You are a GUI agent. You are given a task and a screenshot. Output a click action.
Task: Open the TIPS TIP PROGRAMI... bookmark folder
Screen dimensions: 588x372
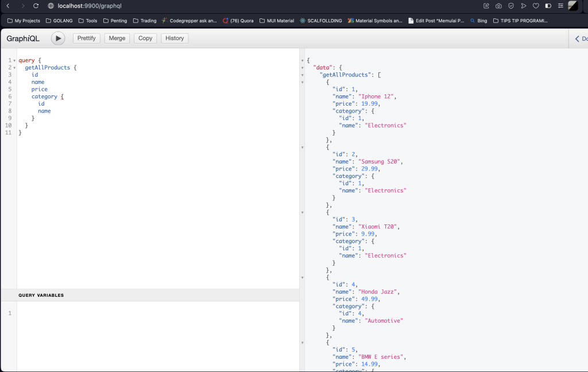coord(520,21)
